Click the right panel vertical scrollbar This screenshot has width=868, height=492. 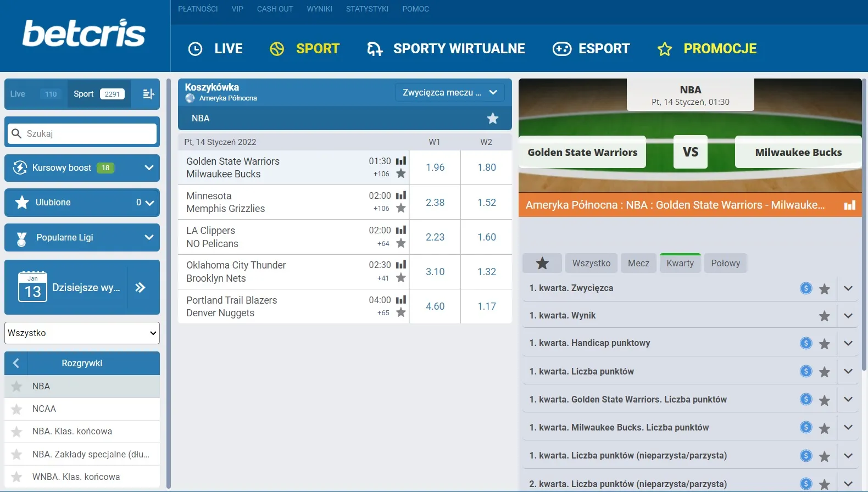(864, 220)
